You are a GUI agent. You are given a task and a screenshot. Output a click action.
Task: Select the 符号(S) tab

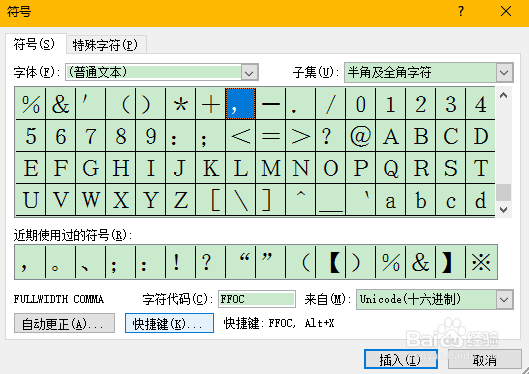(x=34, y=44)
